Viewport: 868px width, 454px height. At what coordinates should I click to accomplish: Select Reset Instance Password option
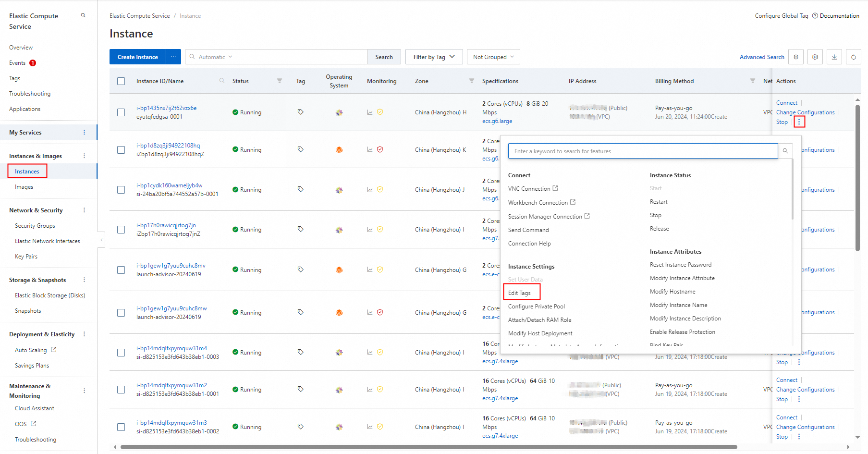[681, 265]
